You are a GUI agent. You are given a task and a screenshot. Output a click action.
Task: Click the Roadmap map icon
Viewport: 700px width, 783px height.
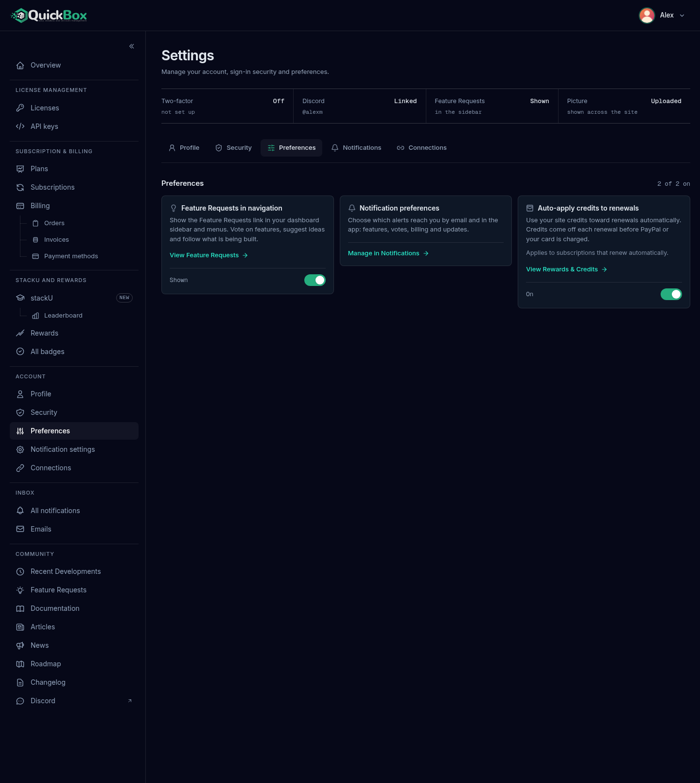pyautogui.click(x=20, y=664)
